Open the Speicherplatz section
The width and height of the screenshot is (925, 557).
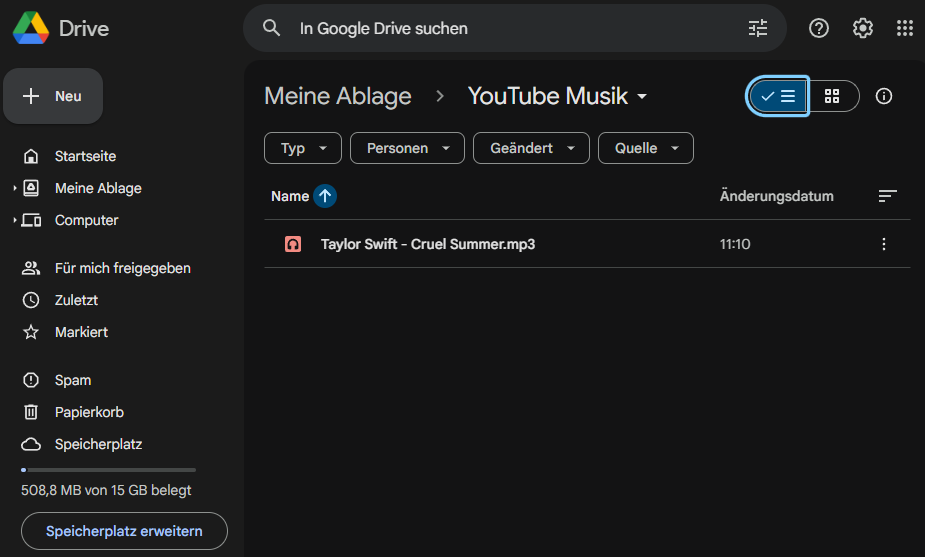pyautogui.click(x=98, y=444)
